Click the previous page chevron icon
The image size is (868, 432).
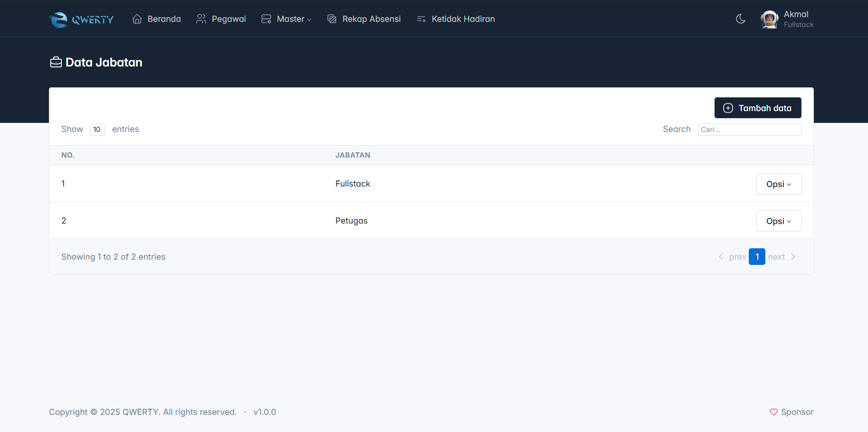pos(721,257)
